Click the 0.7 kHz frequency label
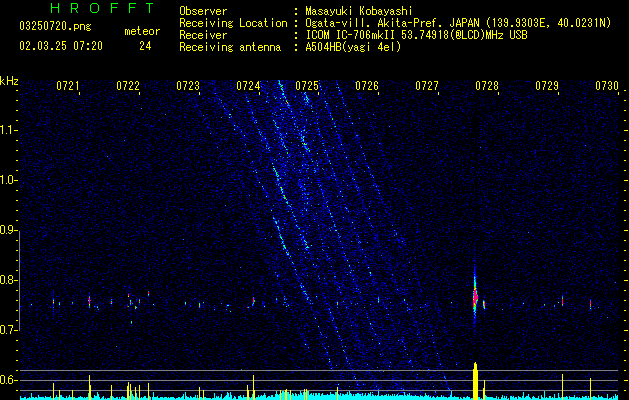 click(x=7, y=330)
